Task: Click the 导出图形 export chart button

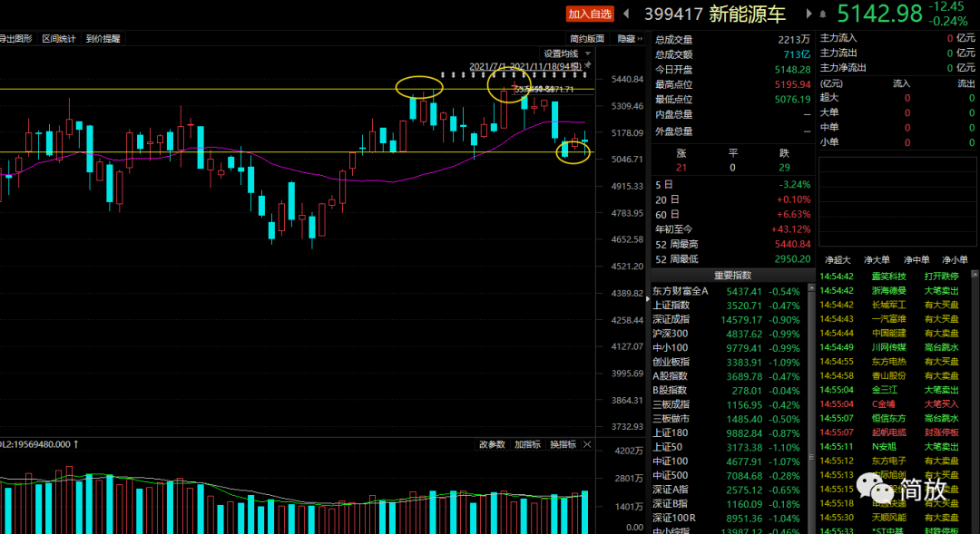Action: (x=15, y=39)
